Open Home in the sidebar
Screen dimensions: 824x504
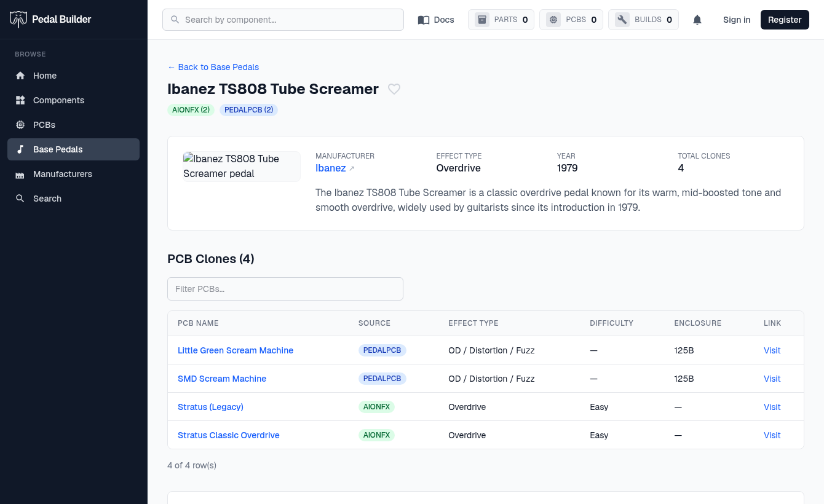pyautogui.click(x=73, y=76)
